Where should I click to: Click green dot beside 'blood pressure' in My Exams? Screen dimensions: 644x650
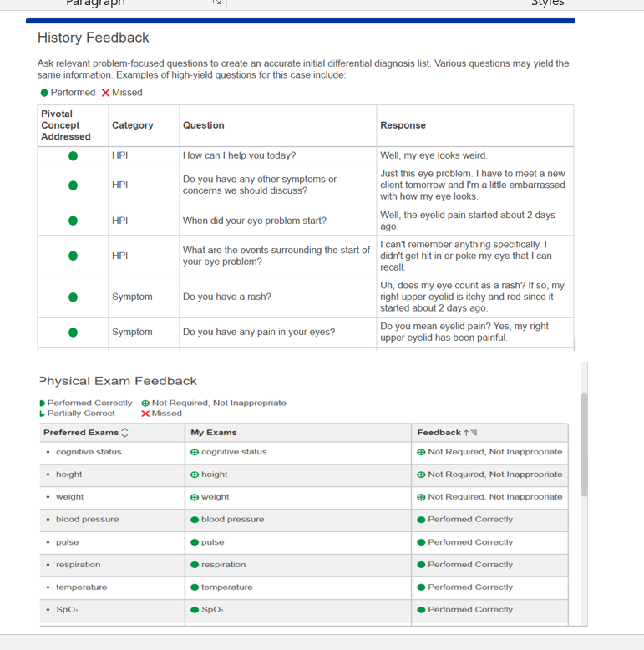pyautogui.click(x=195, y=520)
